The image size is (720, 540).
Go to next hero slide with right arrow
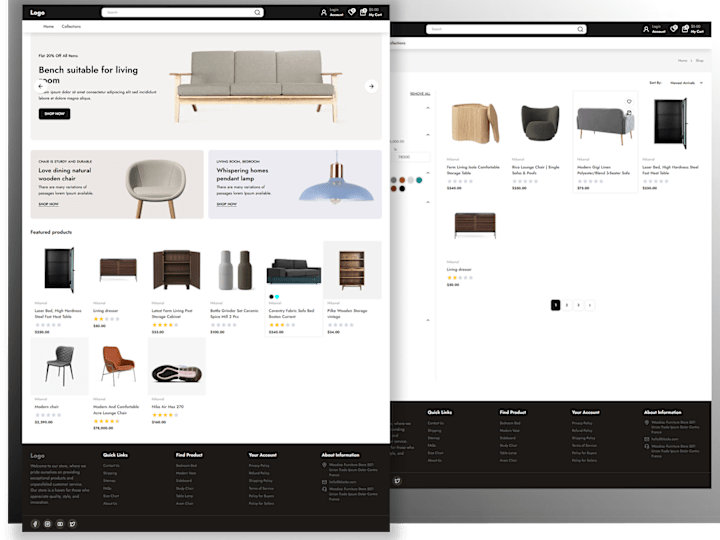tap(371, 86)
